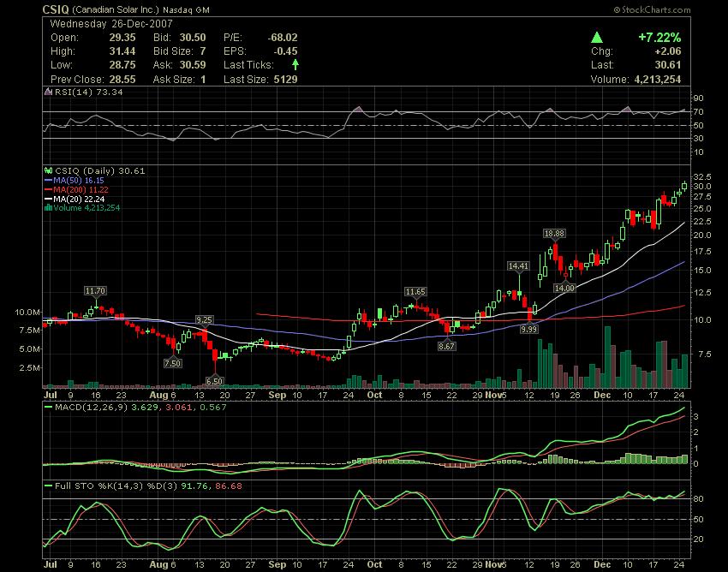Viewport: 728px width, 572px height.
Task: Click the CSIQ ticker symbol in the title
Action: coord(56,9)
